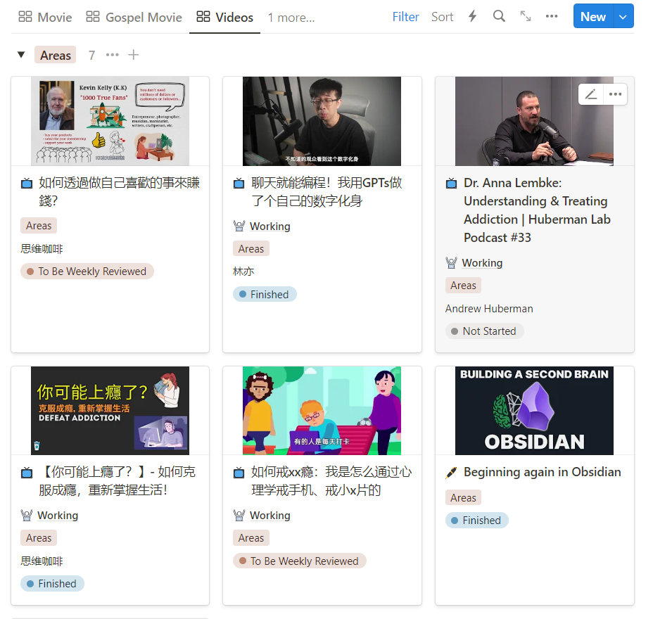Click the blue New button
This screenshot has width=672, height=619.
[x=592, y=16]
